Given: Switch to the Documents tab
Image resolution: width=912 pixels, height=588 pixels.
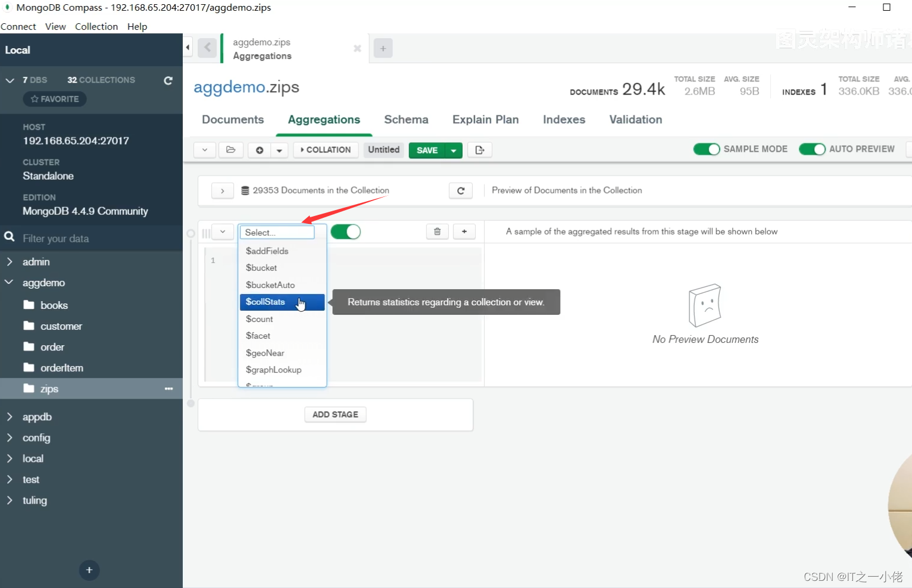Looking at the screenshot, I should pos(233,120).
